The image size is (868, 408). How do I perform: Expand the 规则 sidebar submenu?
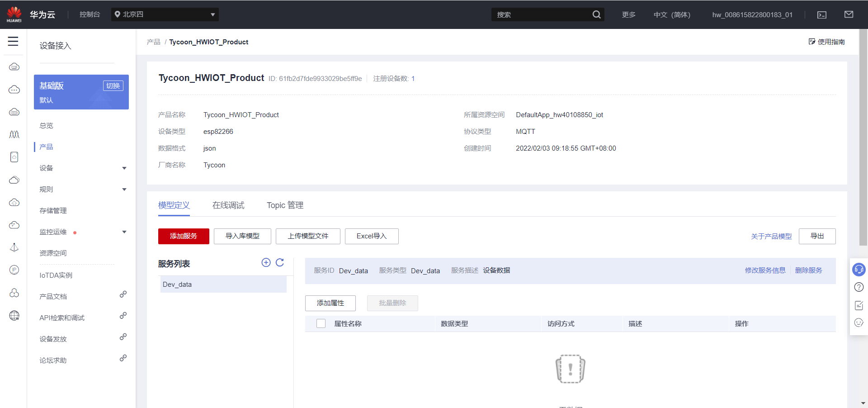pyautogui.click(x=124, y=190)
